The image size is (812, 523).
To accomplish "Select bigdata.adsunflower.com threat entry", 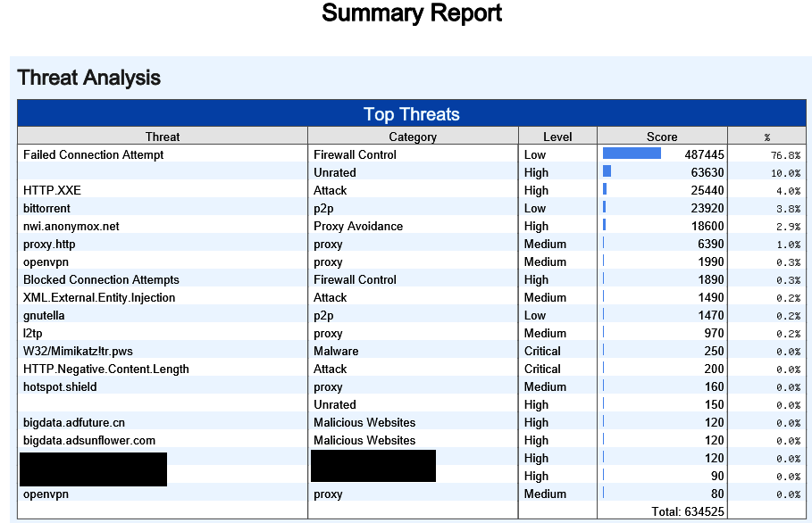I will click(89, 440).
